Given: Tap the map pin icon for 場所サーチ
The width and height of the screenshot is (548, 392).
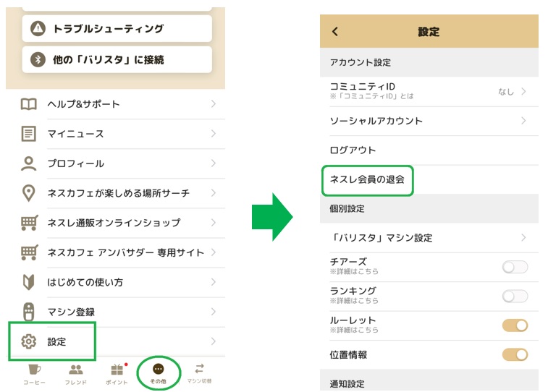Looking at the screenshot, I should [x=29, y=193].
